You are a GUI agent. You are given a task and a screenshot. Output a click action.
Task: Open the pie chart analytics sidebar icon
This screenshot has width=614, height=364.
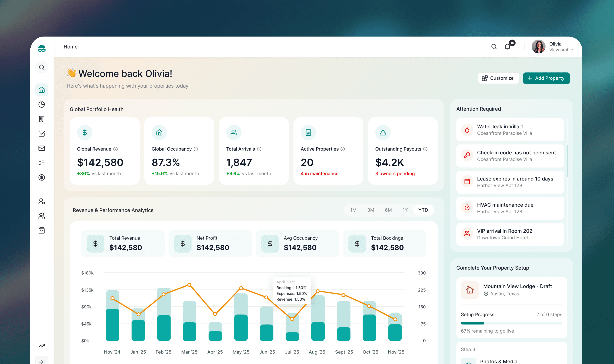tap(42, 105)
